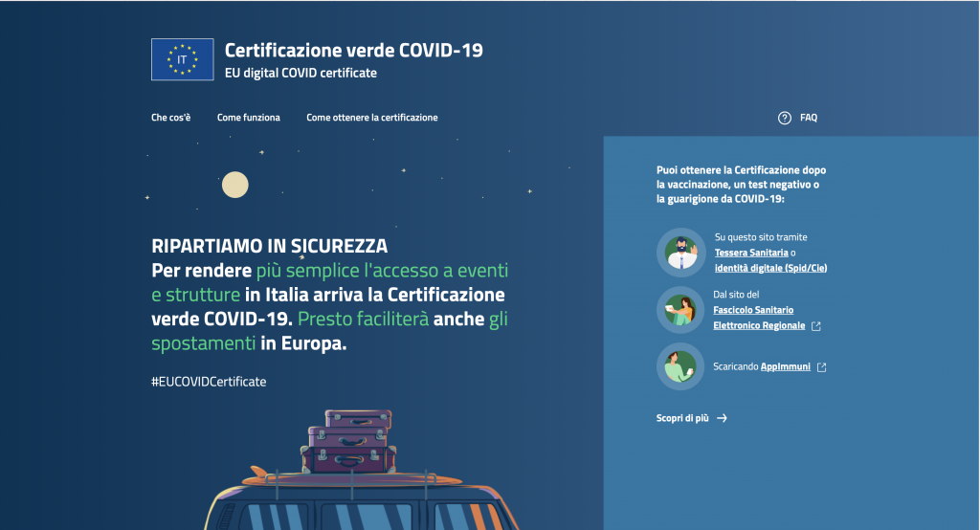Click external link icon beside AppImmuni

(822, 367)
